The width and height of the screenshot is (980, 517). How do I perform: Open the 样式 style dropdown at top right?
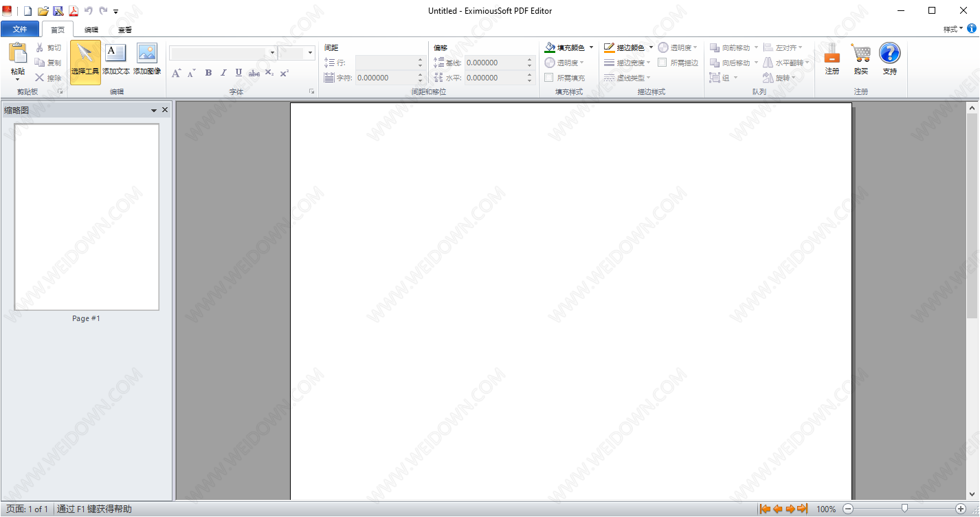[953, 29]
